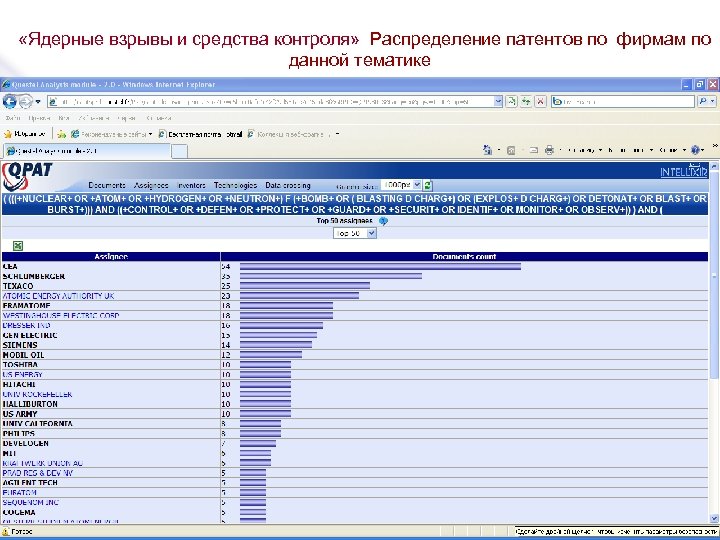Open the UNIV ROCKEFELLER assignee link
Screen dimensions: 720x540
[x=38, y=394]
